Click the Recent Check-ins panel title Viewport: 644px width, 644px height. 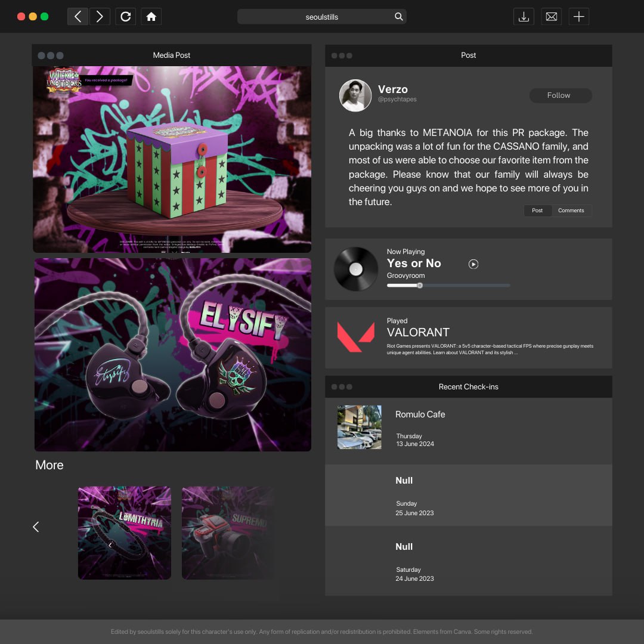click(469, 387)
